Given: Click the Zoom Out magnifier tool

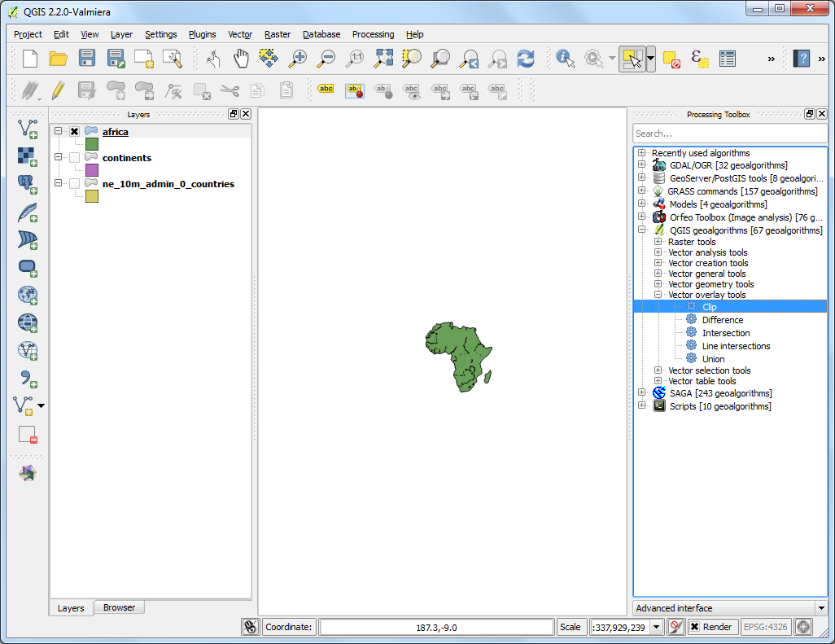Looking at the screenshot, I should [326, 58].
